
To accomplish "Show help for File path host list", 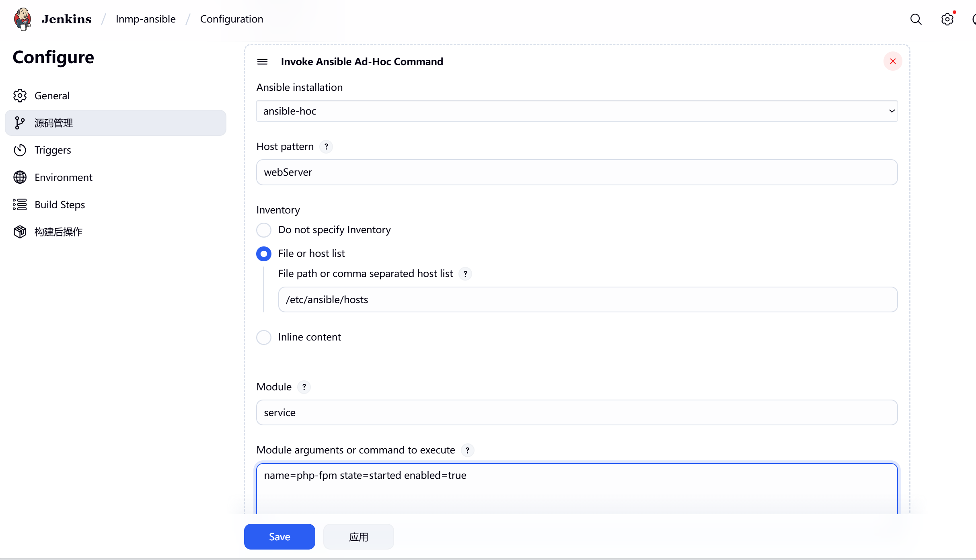I will coord(465,274).
